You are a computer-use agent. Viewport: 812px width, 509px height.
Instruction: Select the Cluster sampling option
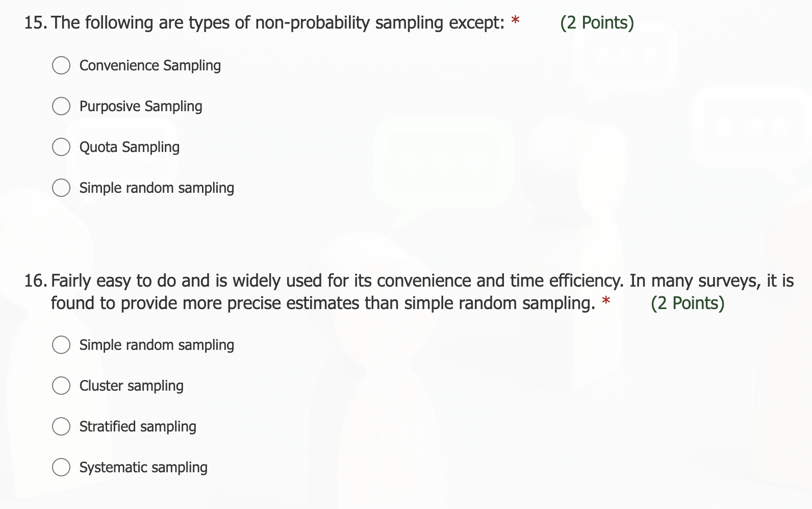61,386
